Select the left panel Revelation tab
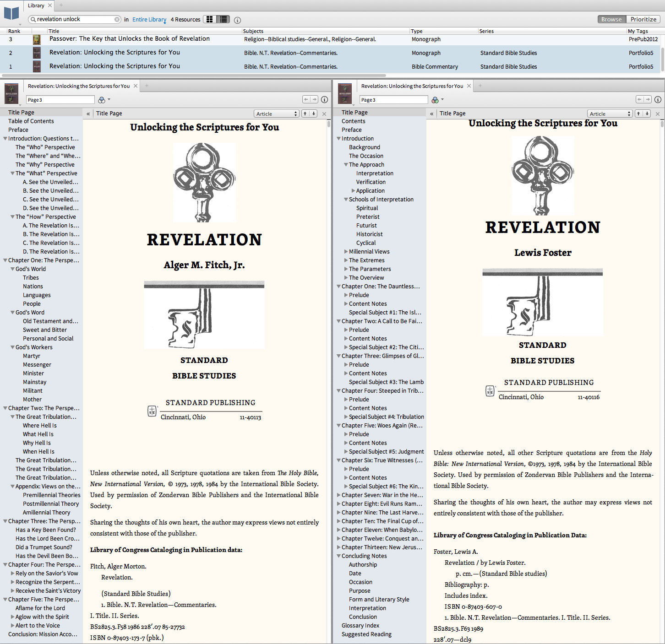Viewport: 665px width, 644px height. (x=79, y=86)
